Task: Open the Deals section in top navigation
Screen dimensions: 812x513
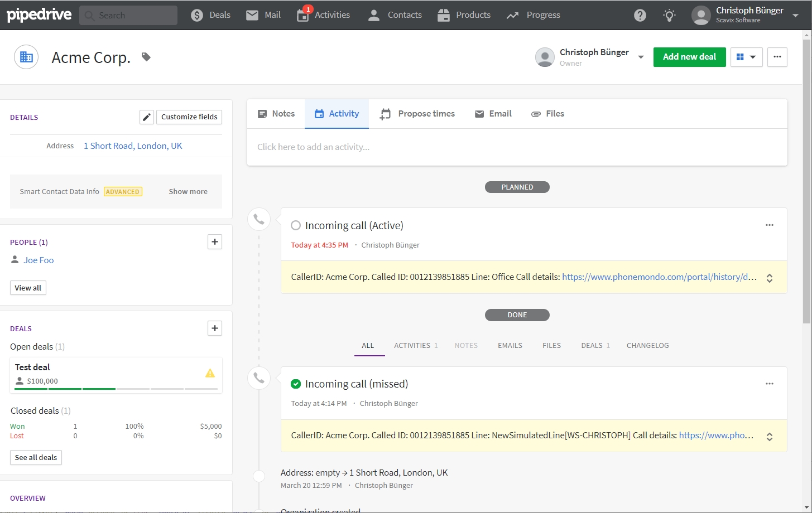Action: [210, 15]
